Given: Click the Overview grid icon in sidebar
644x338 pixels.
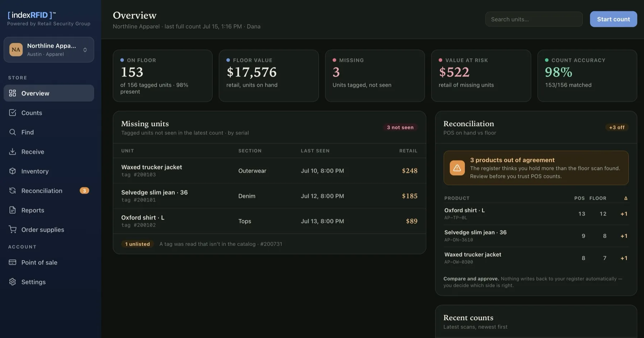Looking at the screenshot, I should (x=13, y=93).
